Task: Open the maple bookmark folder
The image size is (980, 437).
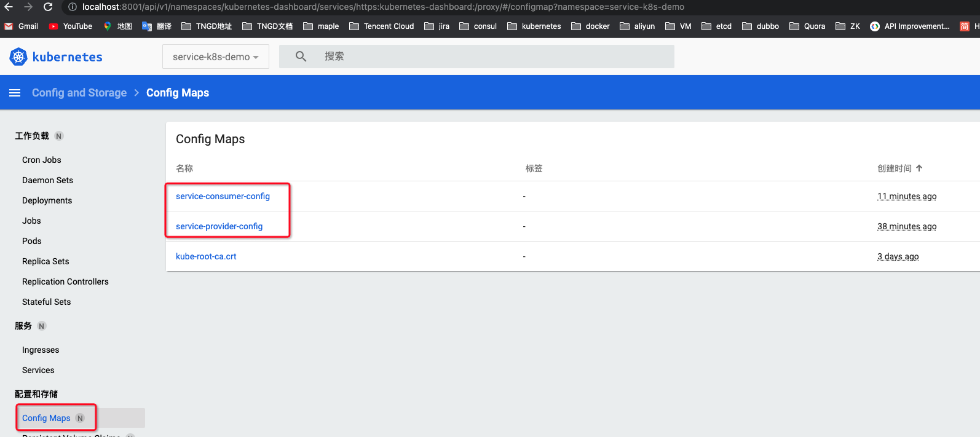Action: (x=321, y=26)
